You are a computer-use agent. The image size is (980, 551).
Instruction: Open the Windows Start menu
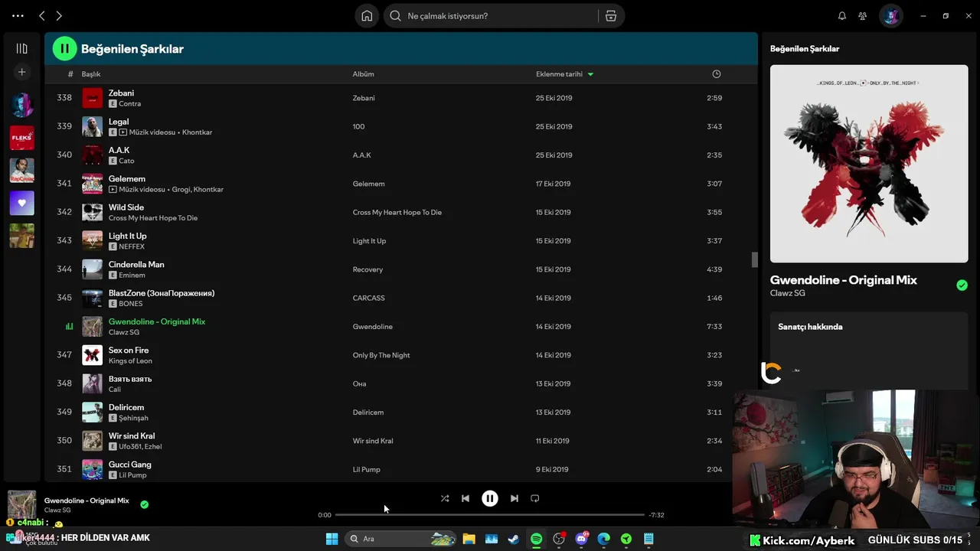pos(332,539)
